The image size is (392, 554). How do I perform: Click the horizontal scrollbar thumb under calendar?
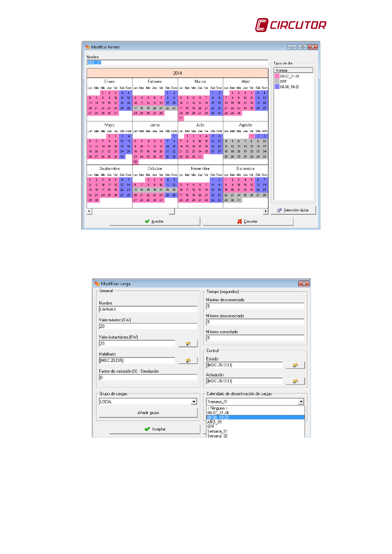pos(172,211)
